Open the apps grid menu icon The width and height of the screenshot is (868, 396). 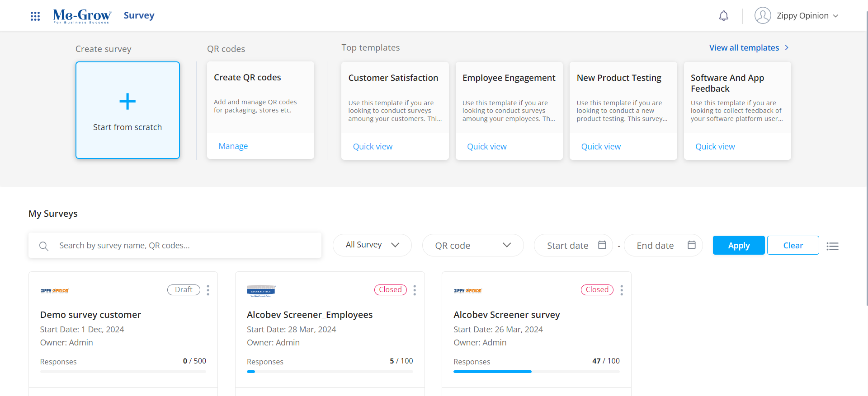pyautogui.click(x=35, y=16)
